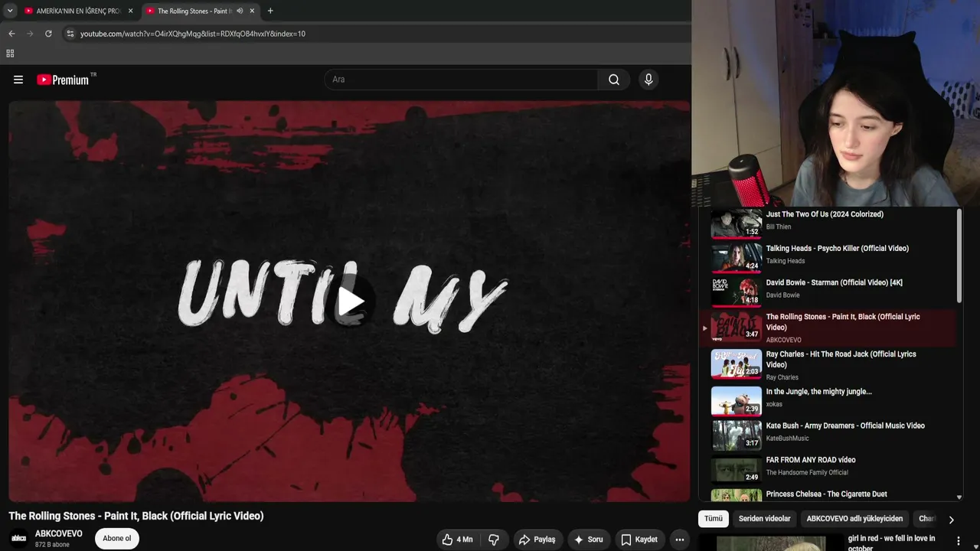The width and height of the screenshot is (980, 551).
Task: Play David Bowie - Starman playlist item
Action: point(827,292)
